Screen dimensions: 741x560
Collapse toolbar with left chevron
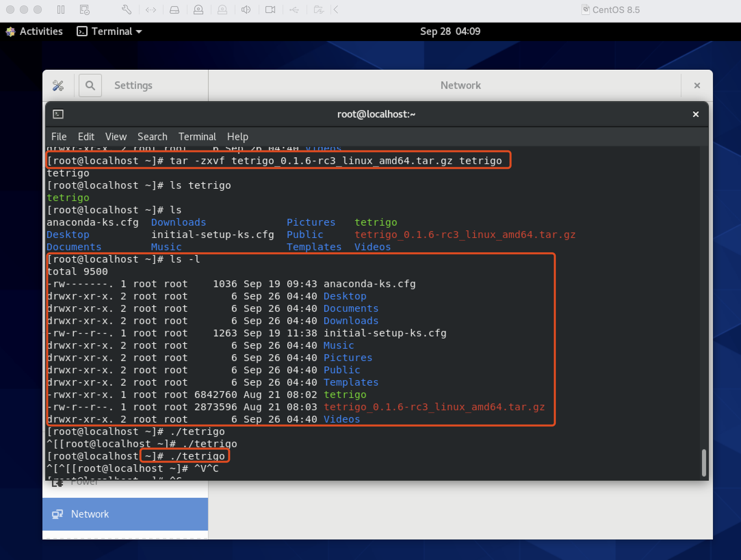(336, 10)
